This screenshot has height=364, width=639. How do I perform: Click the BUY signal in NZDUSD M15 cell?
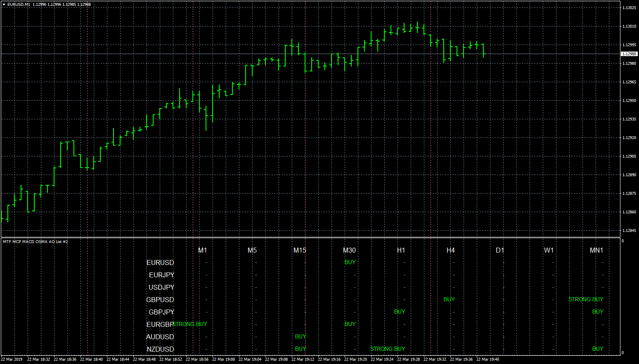click(301, 349)
